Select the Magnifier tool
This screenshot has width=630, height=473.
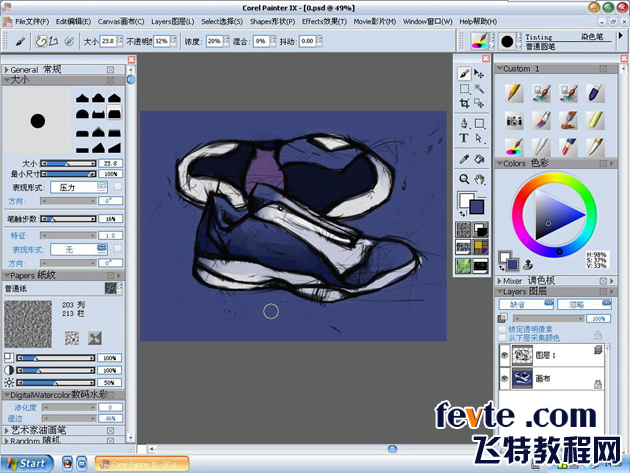point(464,179)
